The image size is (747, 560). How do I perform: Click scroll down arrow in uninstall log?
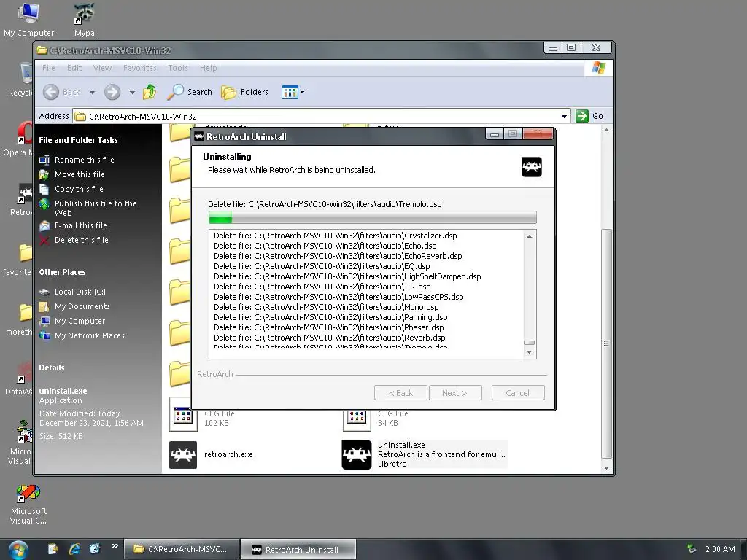pyautogui.click(x=530, y=352)
